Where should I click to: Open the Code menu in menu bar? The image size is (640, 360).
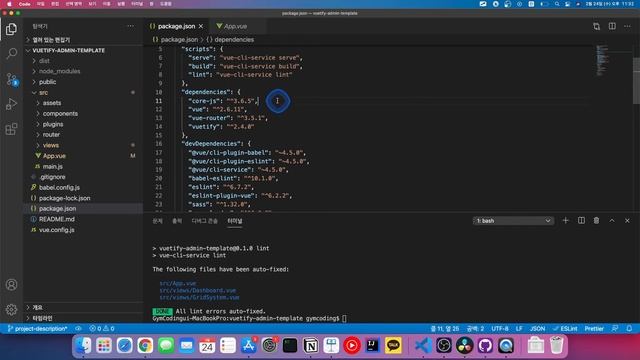click(24, 4)
